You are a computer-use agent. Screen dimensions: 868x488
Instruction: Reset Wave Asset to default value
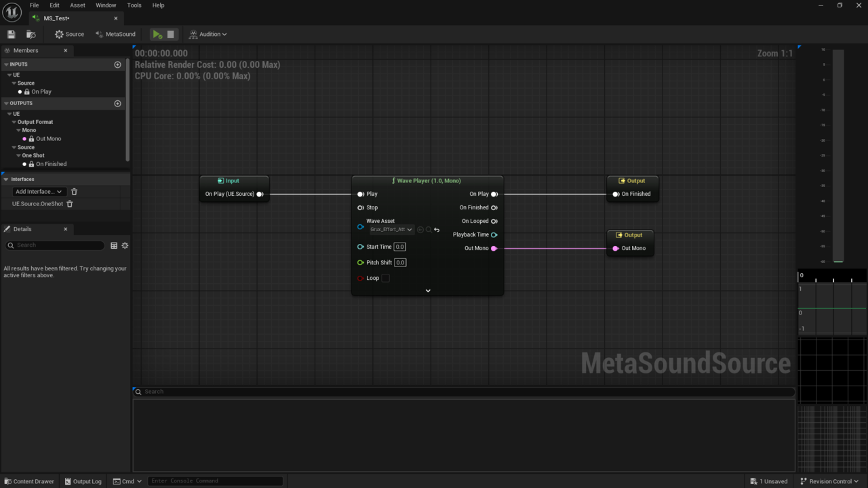[x=437, y=230]
